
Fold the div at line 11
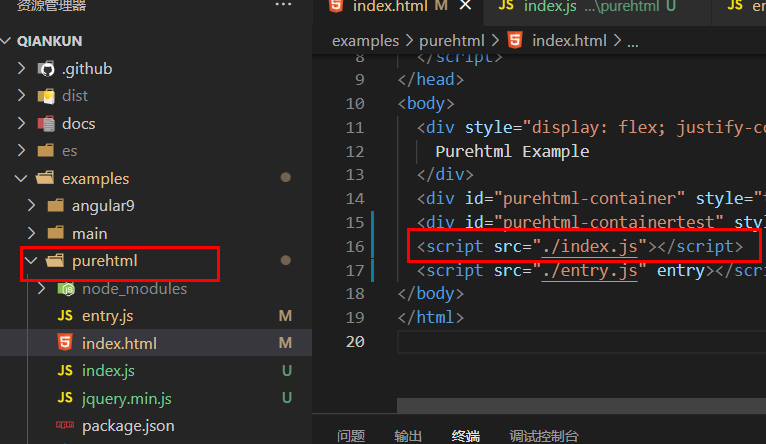[x=383, y=127]
